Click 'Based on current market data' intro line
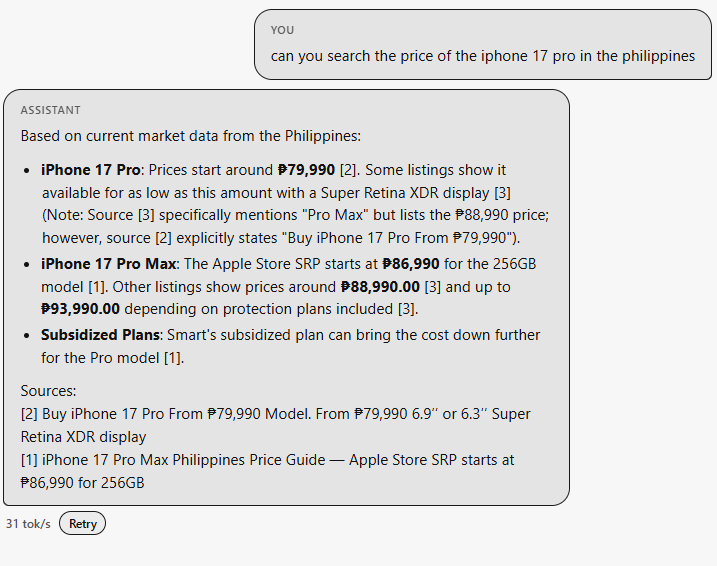 pyautogui.click(x=191, y=136)
